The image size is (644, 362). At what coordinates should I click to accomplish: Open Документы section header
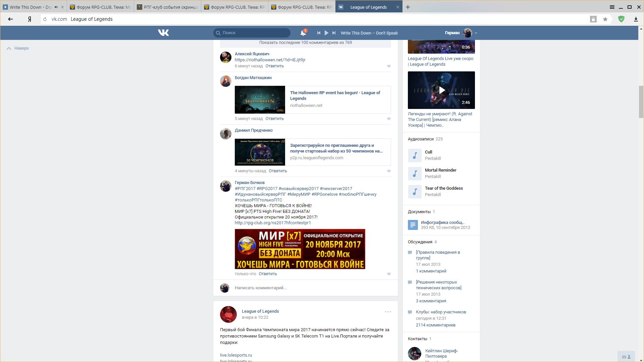pyautogui.click(x=419, y=212)
